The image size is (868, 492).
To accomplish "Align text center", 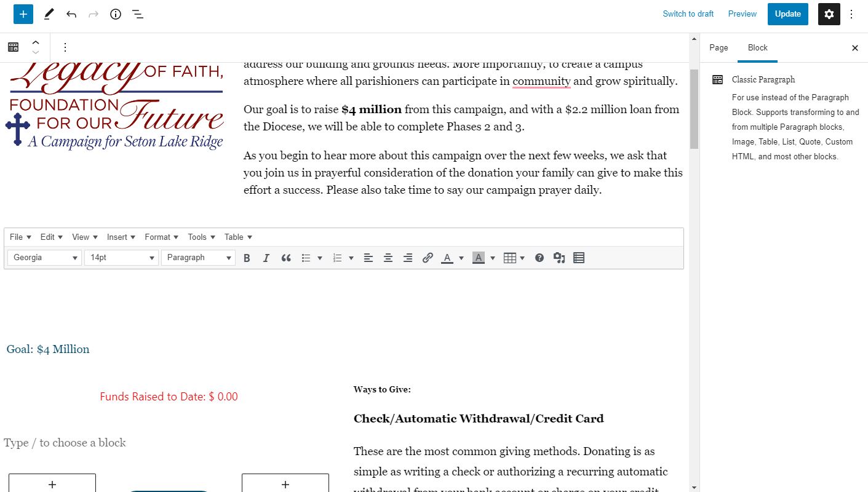I will pyautogui.click(x=388, y=258).
